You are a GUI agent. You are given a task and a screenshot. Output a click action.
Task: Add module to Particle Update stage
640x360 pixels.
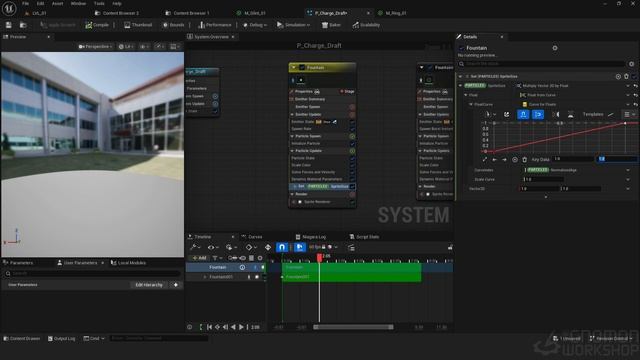point(352,151)
